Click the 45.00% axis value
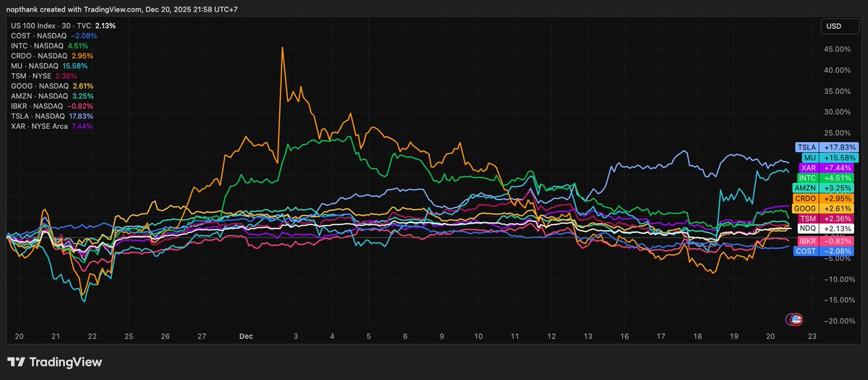Viewport: 868px width, 380px height. (x=838, y=49)
